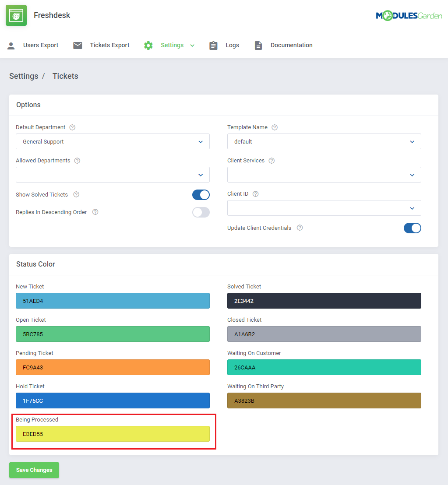448x485 pixels.
Task: Click the green Freshdesk logo icon
Action: pos(16,15)
